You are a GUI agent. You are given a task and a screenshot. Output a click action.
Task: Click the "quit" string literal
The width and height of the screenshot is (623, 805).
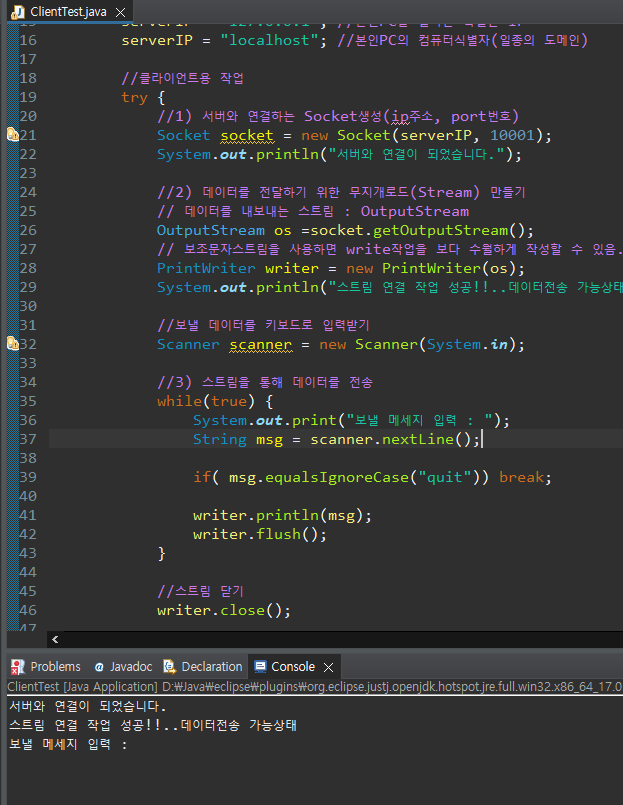click(445, 477)
